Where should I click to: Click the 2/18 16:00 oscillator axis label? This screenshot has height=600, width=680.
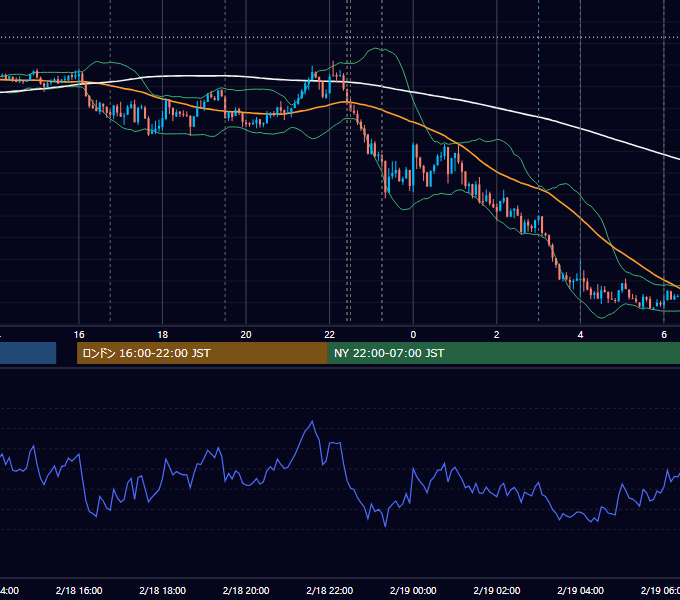pyautogui.click(x=79, y=590)
